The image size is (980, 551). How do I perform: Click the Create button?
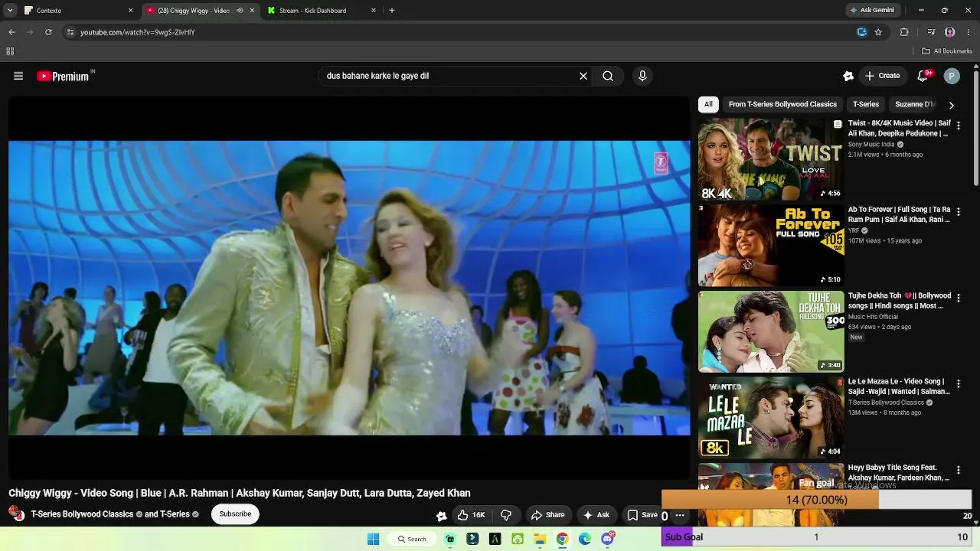click(882, 76)
